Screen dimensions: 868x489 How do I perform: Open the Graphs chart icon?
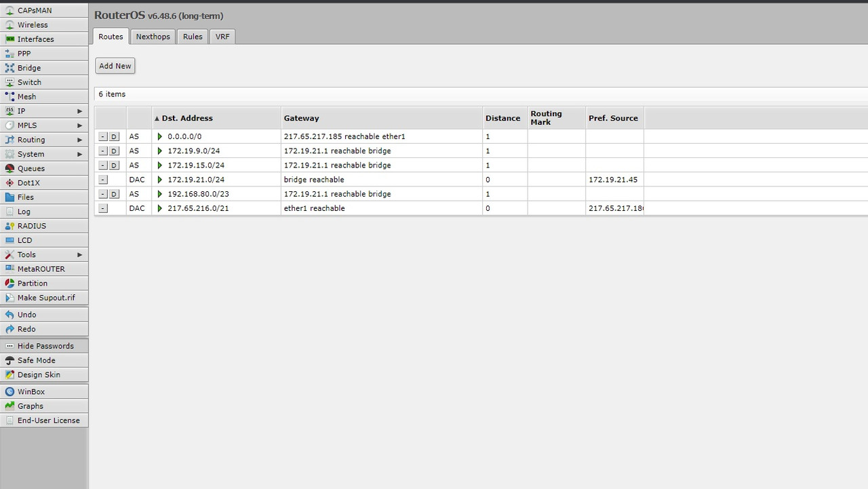point(9,406)
